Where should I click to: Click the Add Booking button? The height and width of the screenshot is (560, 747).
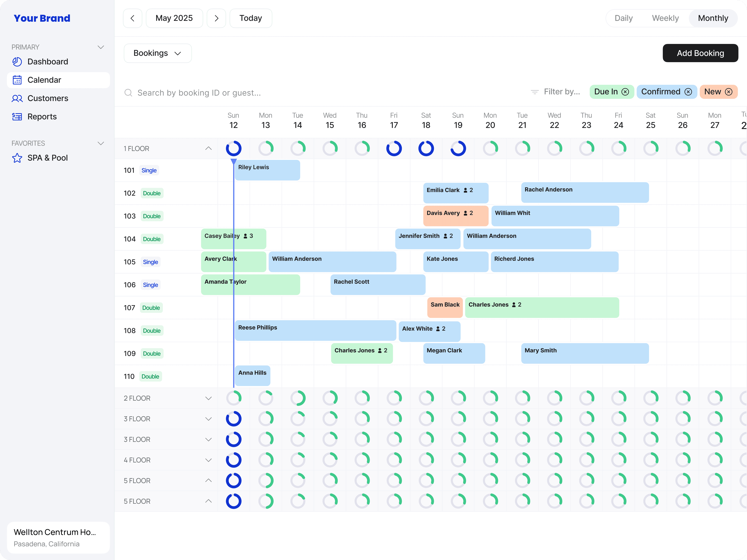pyautogui.click(x=700, y=53)
